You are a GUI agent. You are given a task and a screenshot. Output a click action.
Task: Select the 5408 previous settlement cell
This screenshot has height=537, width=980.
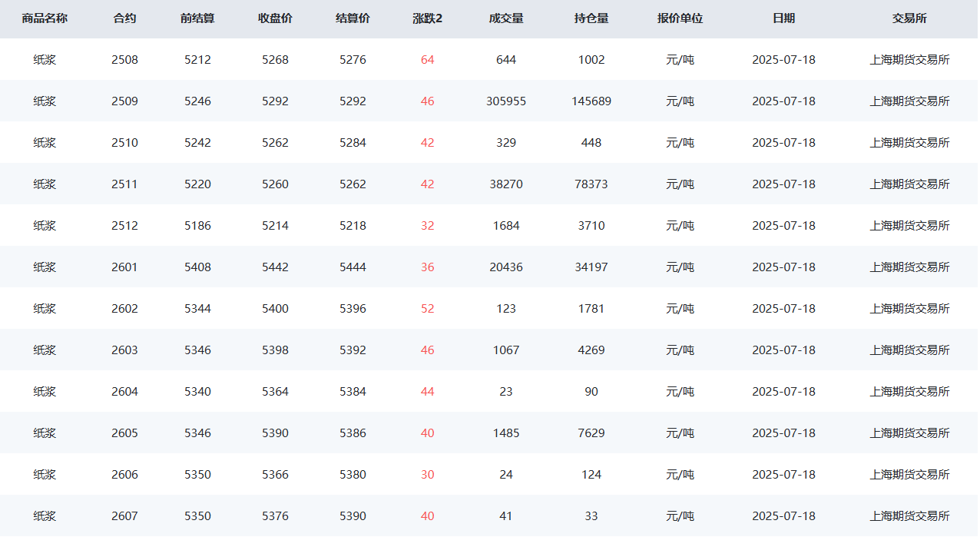(x=197, y=267)
